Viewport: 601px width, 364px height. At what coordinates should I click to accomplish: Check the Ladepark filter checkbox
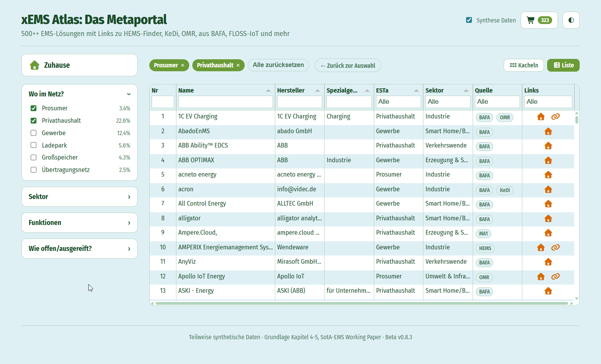(x=34, y=145)
